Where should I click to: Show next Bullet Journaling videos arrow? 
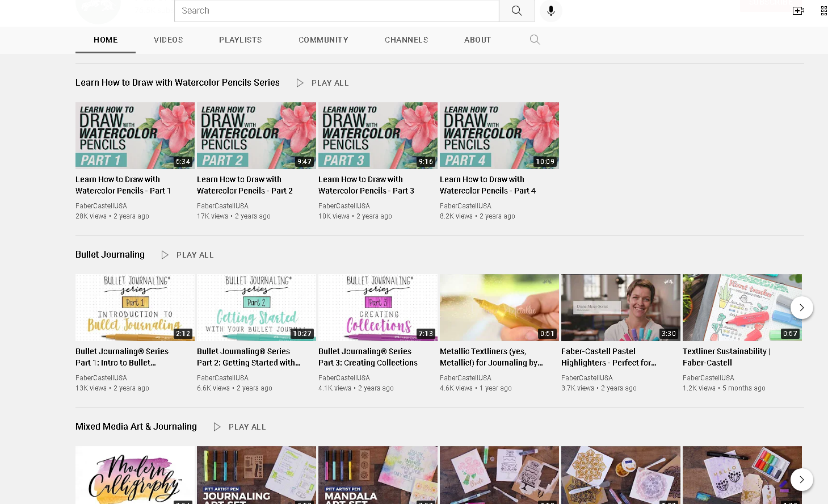click(801, 308)
